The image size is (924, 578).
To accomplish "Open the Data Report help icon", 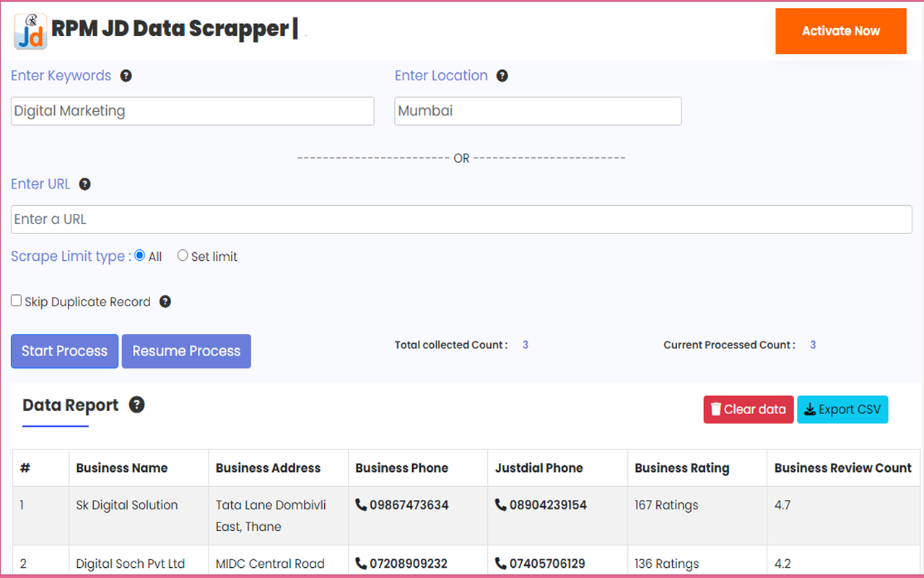I will [136, 405].
